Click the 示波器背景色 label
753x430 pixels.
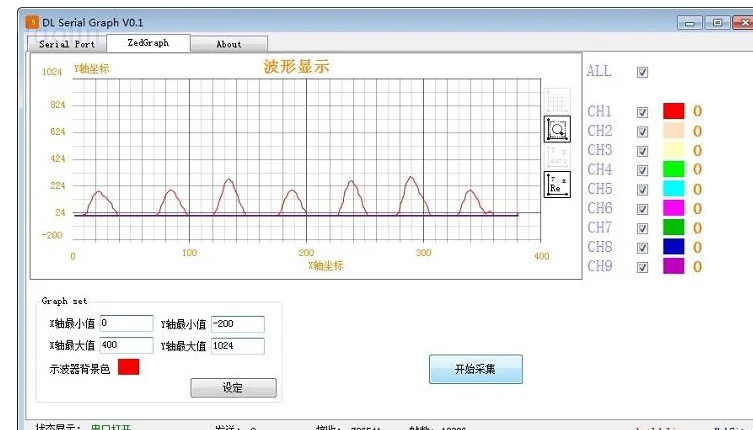pos(80,369)
